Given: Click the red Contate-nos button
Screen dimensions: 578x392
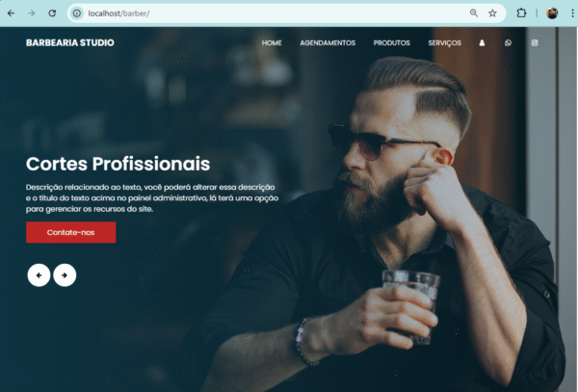Looking at the screenshot, I should pyautogui.click(x=70, y=232).
